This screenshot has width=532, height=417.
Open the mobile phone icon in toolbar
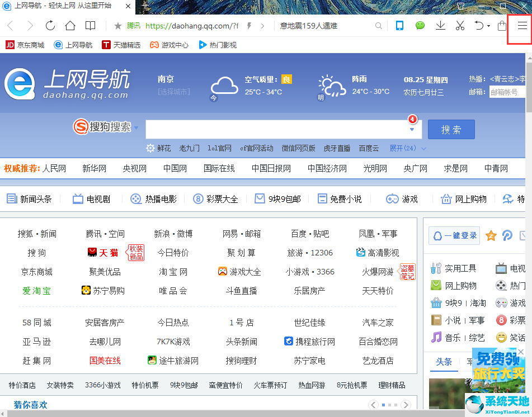click(399, 25)
